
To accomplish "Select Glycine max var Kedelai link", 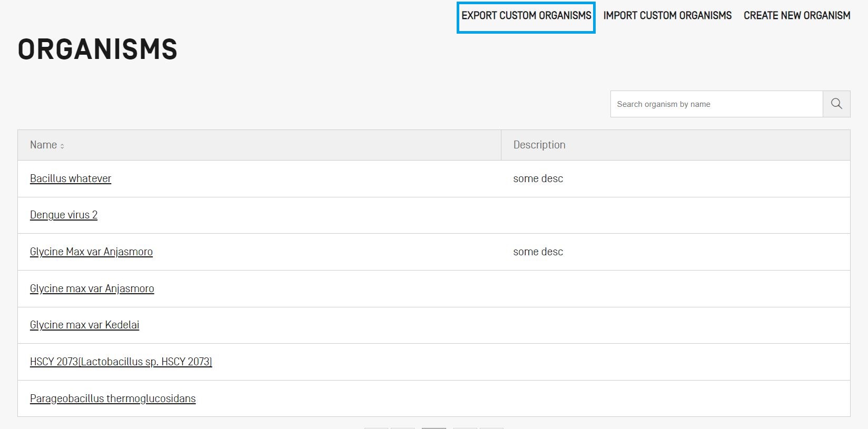I will tap(84, 325).
